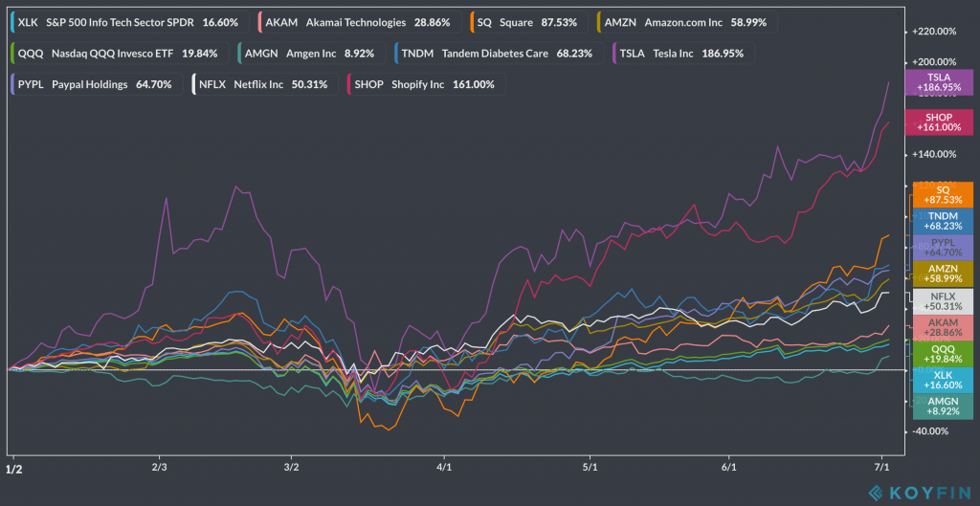Click the teal AMGN +8.92% axis tag
The width and height of the screenshot is (980, 506).
942,407
